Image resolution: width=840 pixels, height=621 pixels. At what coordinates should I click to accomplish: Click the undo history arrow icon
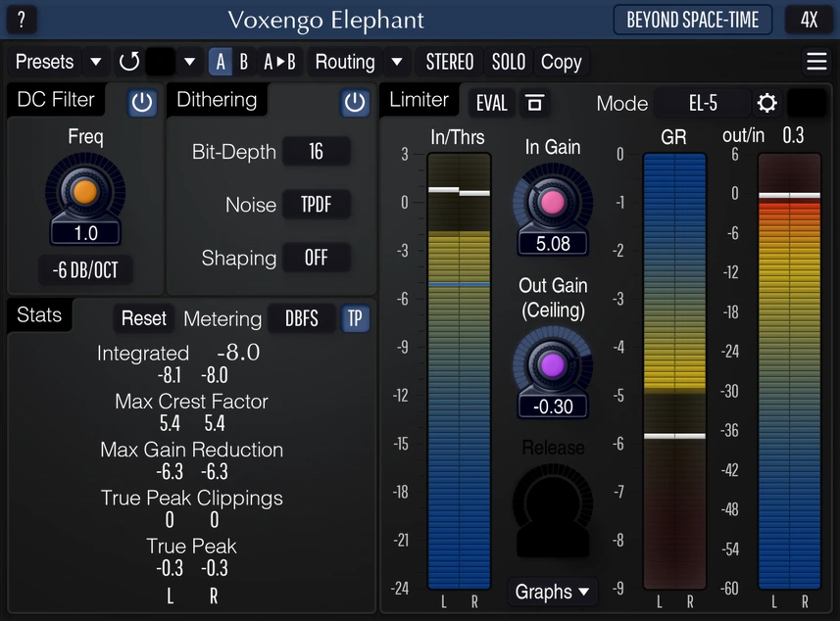click(127, 61)
